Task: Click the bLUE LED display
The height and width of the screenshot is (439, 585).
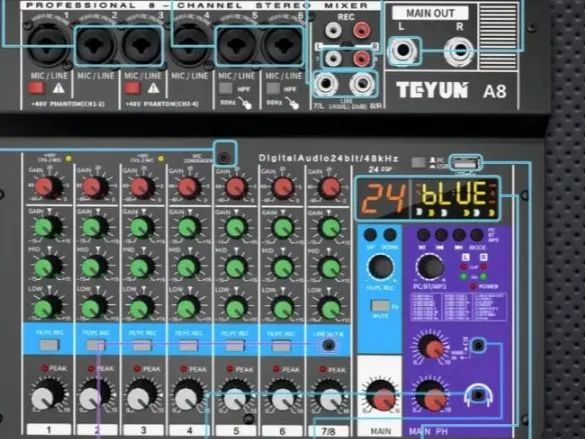Action: [455, 199]
